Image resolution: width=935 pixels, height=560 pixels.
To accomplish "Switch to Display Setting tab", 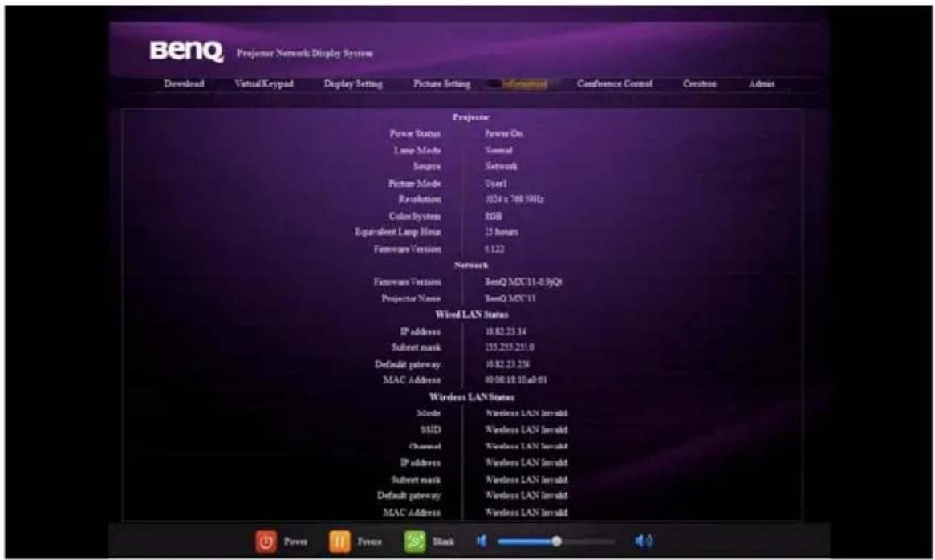I will pyautogui.click(x=353, y=83).
